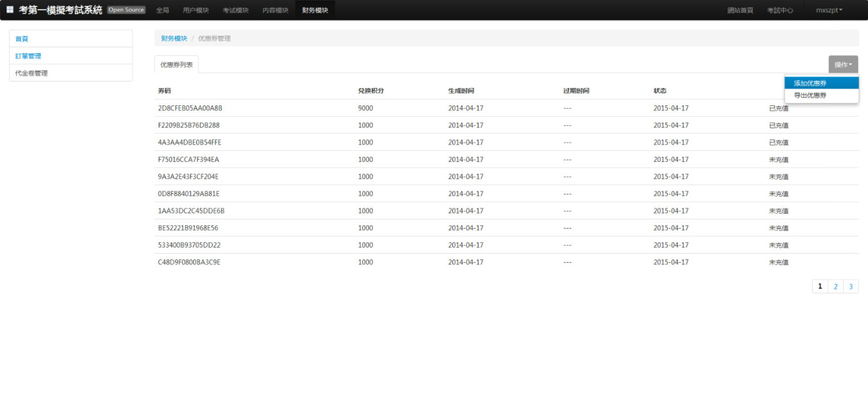Toggle the 操作 dropdown button
Screen dimensions: 868x411
click(x=843, y=64)
